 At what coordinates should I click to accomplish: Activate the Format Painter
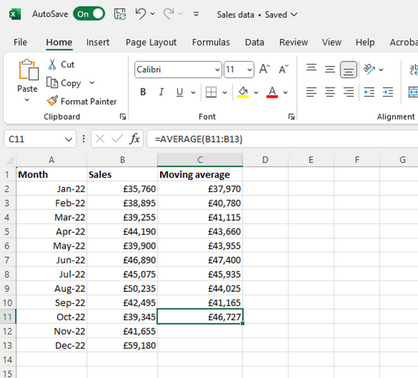point(82,101)
